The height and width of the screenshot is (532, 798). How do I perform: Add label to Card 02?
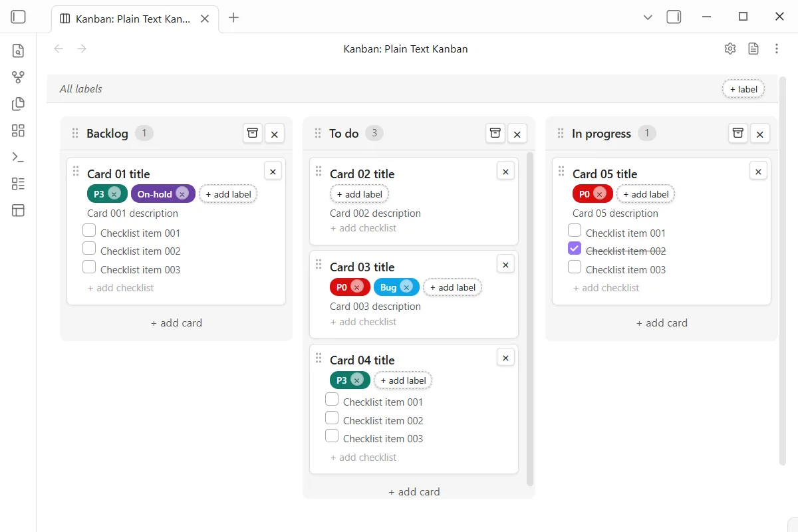(x=359, y=194)
